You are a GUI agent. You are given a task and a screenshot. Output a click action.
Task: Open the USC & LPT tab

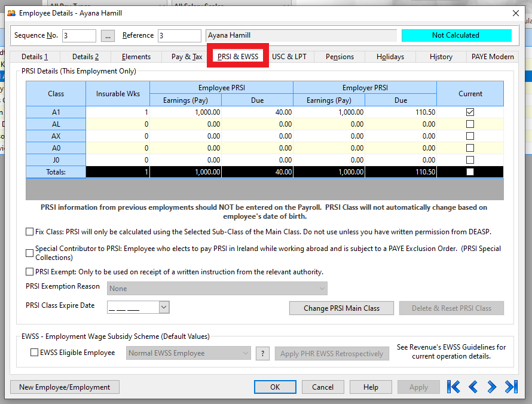pyautogui.click(x=289, y=57)
